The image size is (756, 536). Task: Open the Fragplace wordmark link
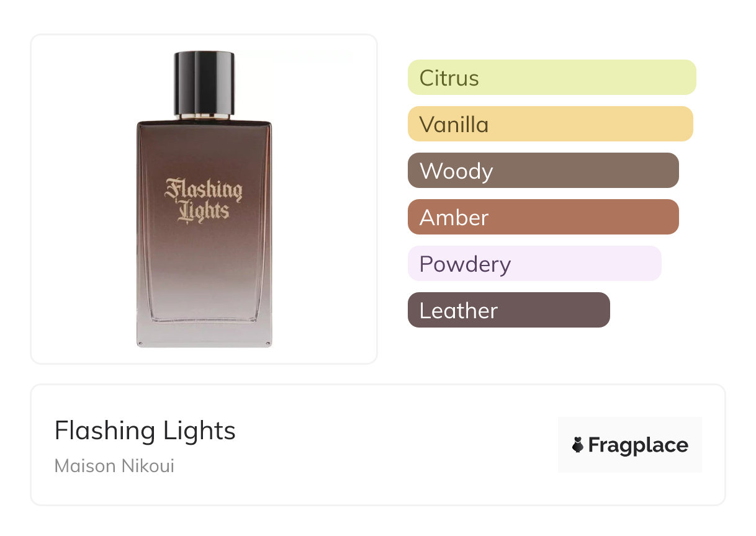point(638,445)
